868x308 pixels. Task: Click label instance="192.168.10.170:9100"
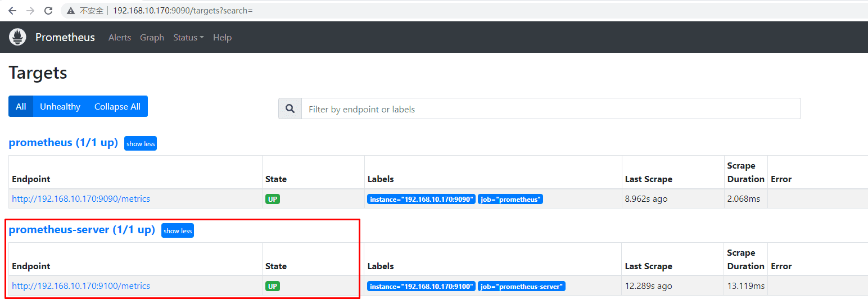[422, 286]
